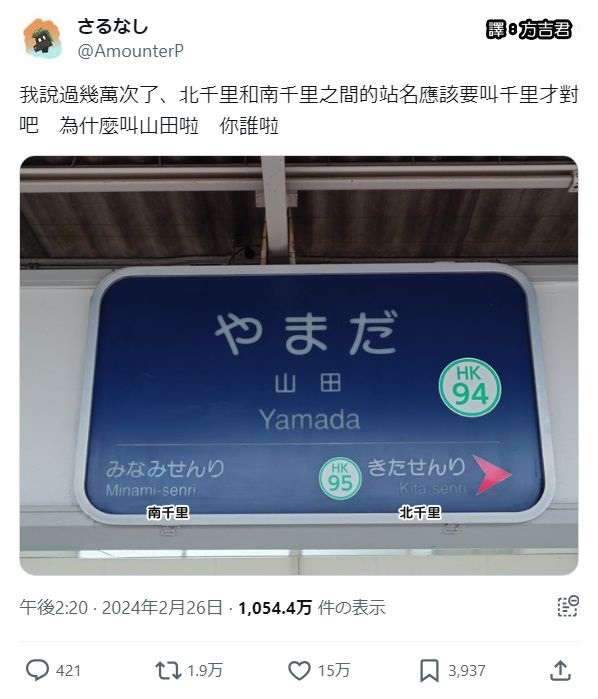Click the 1.9万 retweet count
Viewport: 598px width, 699px height.
pyautogui.click(x=204, y=670)
